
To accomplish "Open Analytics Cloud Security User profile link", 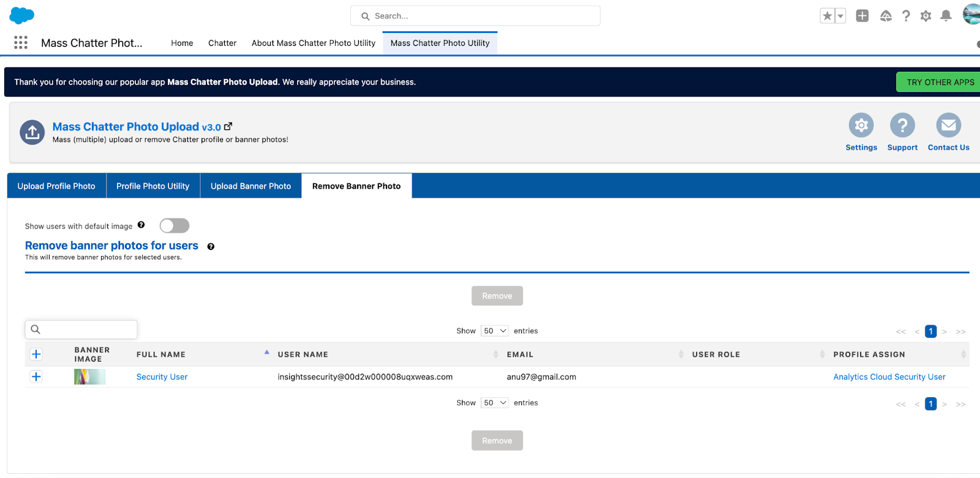I will (889, 377).
